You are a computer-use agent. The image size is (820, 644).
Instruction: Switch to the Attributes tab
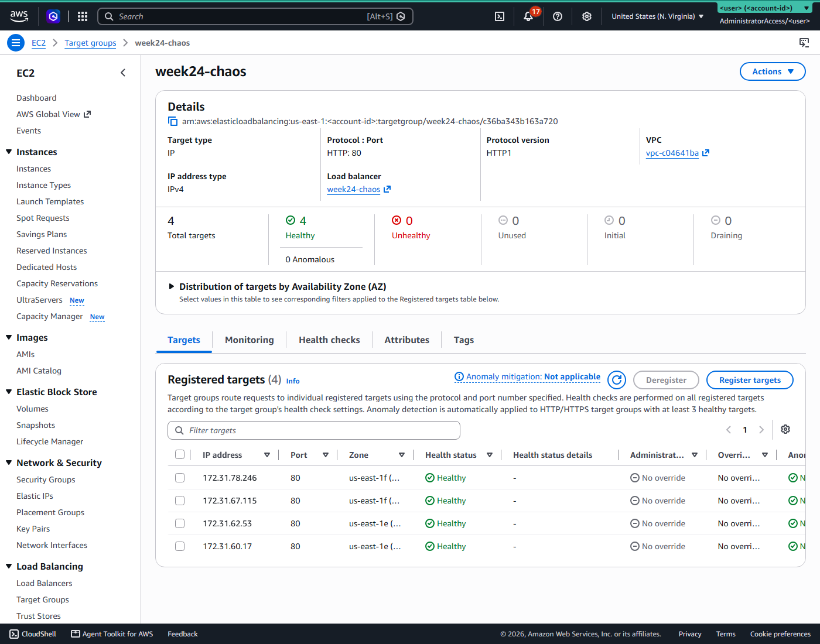pyautogui.click(x=407, y=340)
